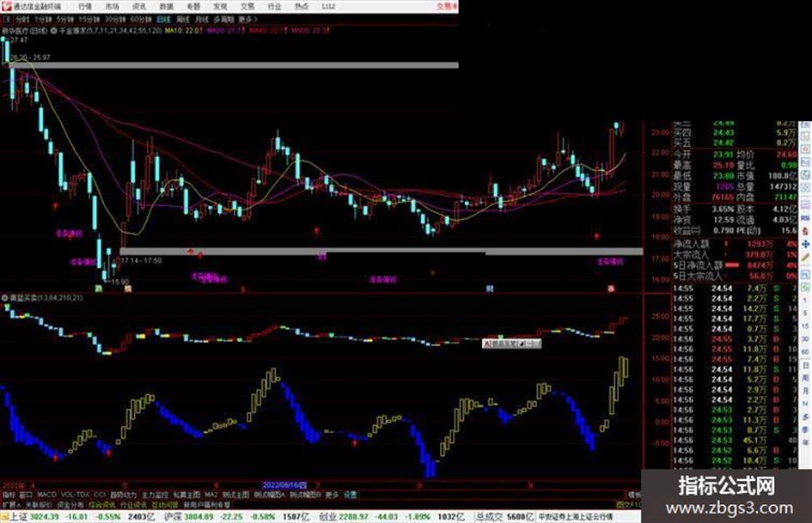Screen dimensions: 812x523
Task: Open the 发现 menu
Action: click(220, 6)
